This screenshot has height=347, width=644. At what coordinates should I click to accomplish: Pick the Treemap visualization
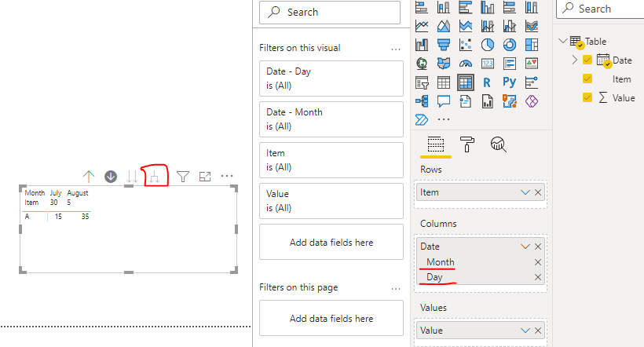pyautogui.click(x=532, y=44)
